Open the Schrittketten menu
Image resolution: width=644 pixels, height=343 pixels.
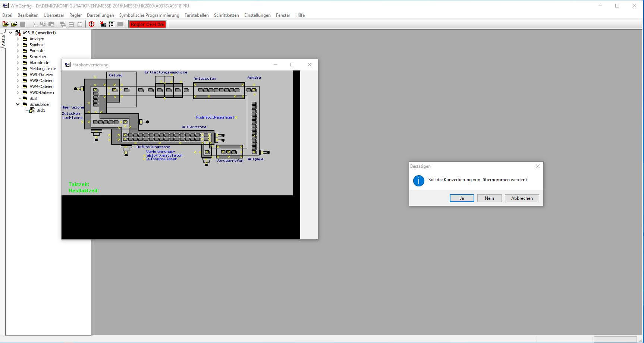[x=226, y=15]
